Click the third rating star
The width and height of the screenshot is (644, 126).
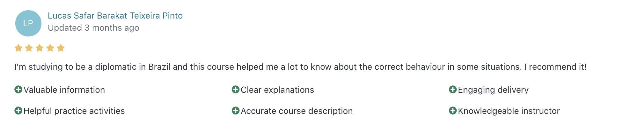click(x=40, y=48)
